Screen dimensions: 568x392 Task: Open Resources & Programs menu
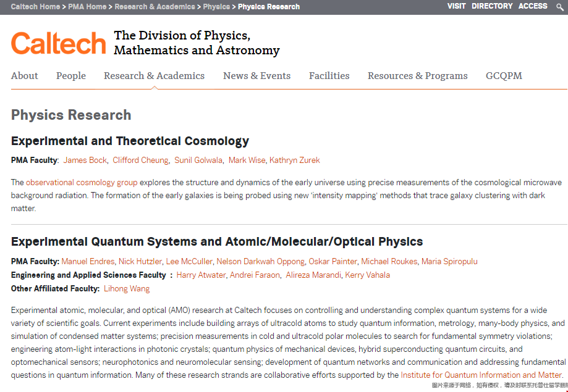tap(418, 76)
